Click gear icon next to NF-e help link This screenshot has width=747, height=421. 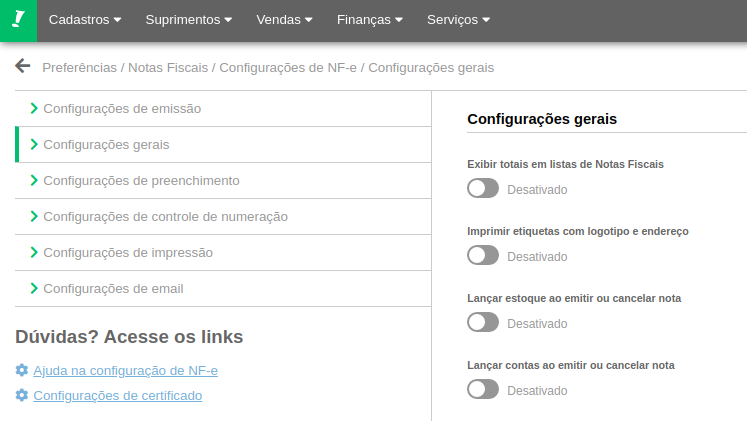tap(22, 370)
